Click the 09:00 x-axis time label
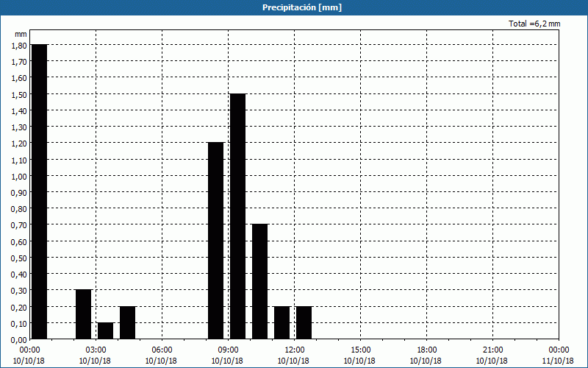The width and height of the screenshot is (588, 368). [x=228, y=350]
